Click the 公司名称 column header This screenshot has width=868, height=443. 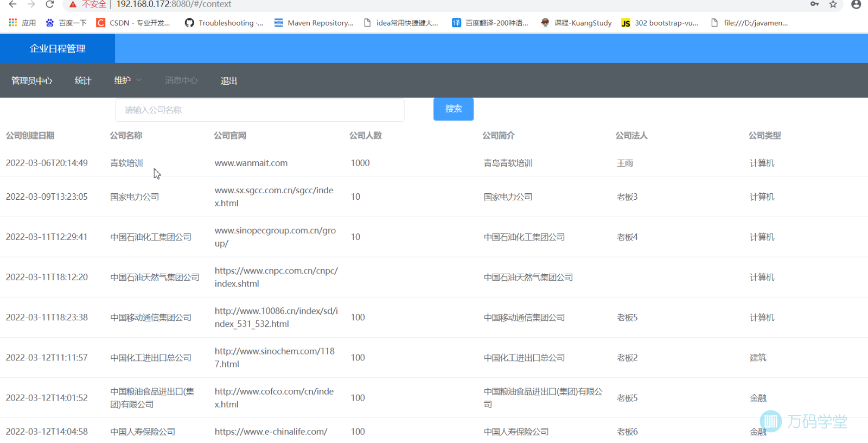coord(126,135)
